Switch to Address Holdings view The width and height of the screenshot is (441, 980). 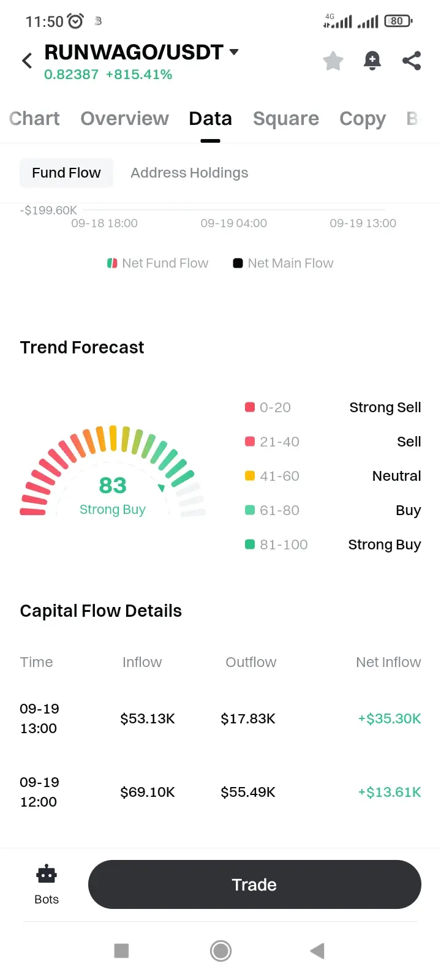[189, 173]
